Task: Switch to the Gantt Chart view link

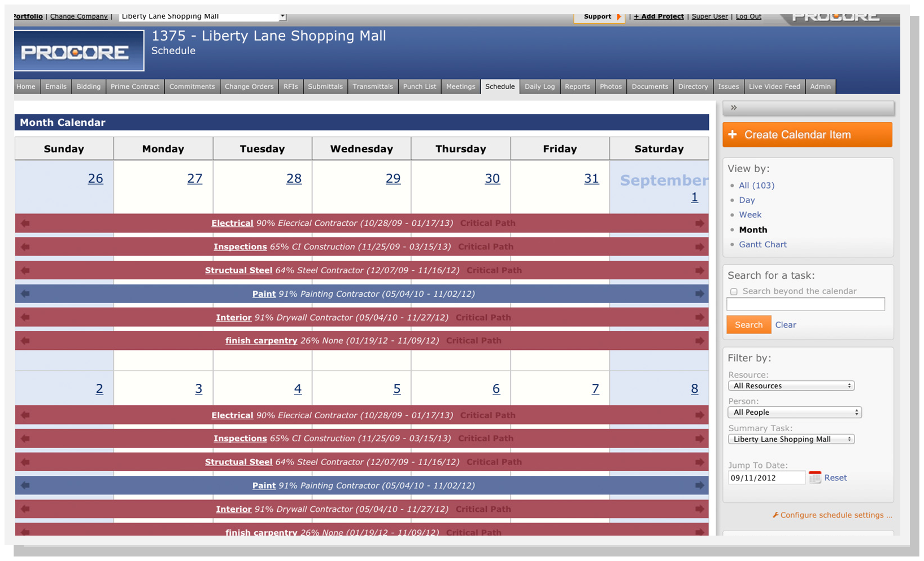Action: point(762,244)
